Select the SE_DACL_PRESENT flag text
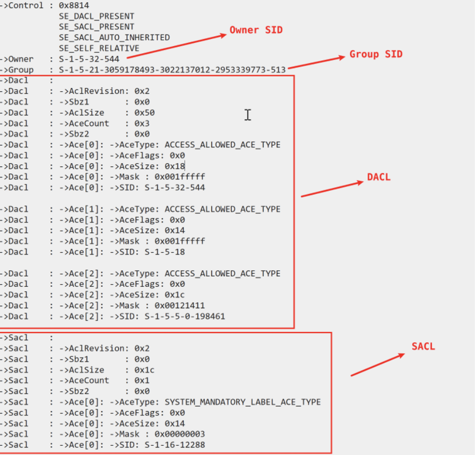The height and width of the screenshot is (455, 476). coord(97,16)
